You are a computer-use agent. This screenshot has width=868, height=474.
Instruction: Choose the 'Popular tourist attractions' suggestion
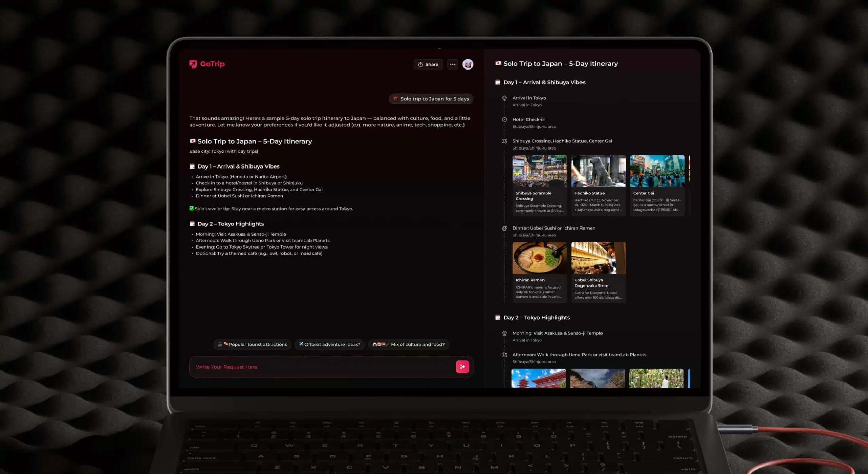252,344
